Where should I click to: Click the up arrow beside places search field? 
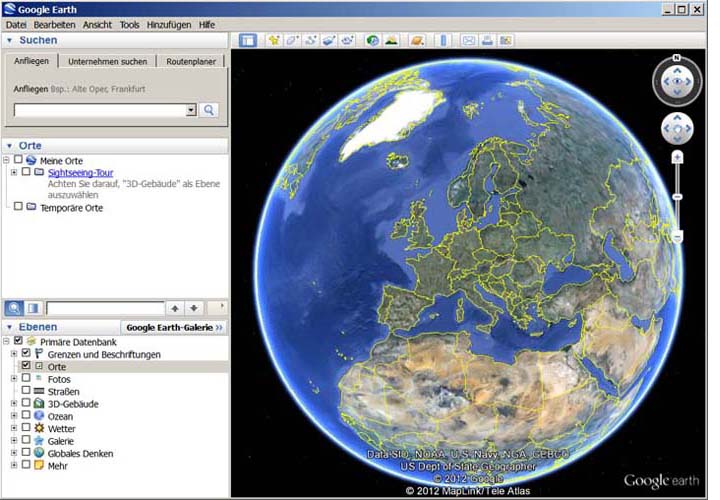[175, 308]
